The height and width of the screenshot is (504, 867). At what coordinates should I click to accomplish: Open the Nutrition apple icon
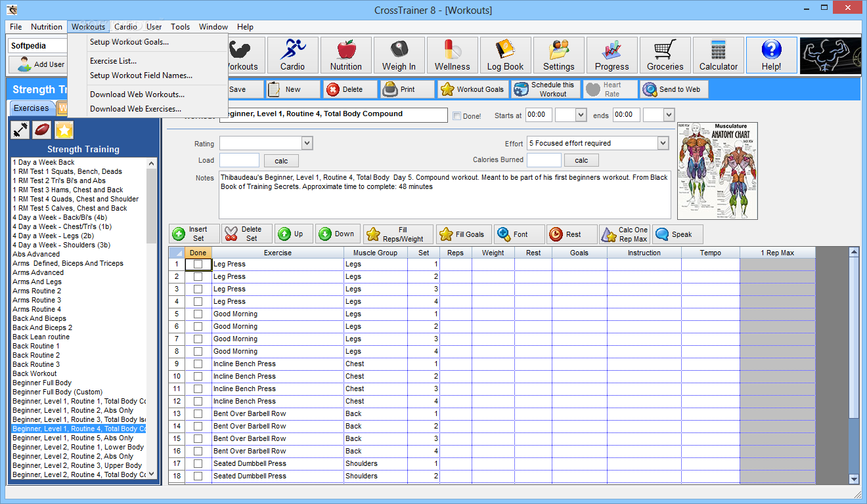coord(346,55)
